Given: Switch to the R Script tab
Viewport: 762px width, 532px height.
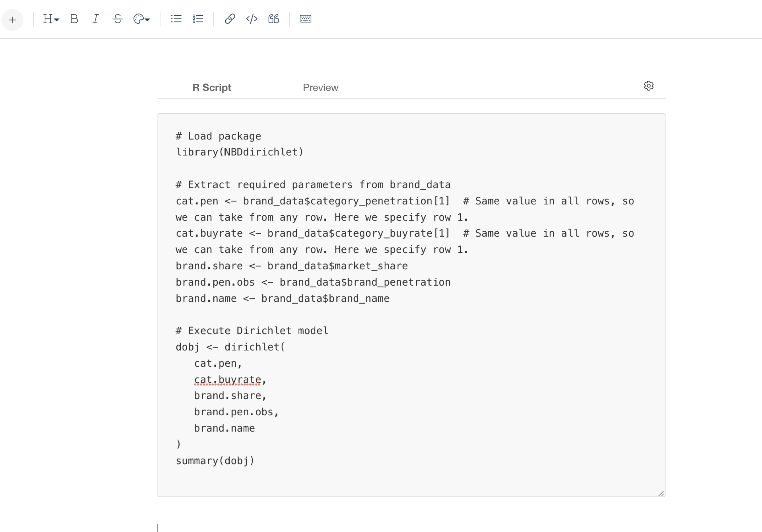Looking at the screenshot, I should tap(212, 88).
